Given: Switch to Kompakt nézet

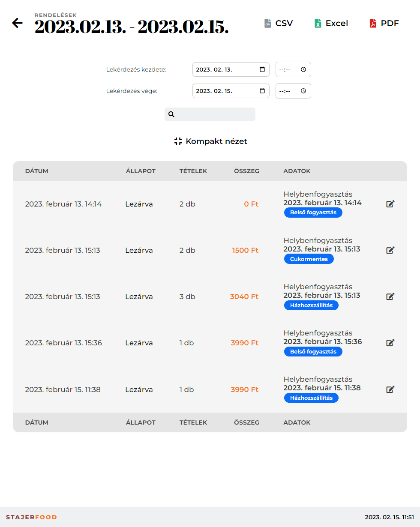Looking at the screenshot, I should click(x=210, y=141).
